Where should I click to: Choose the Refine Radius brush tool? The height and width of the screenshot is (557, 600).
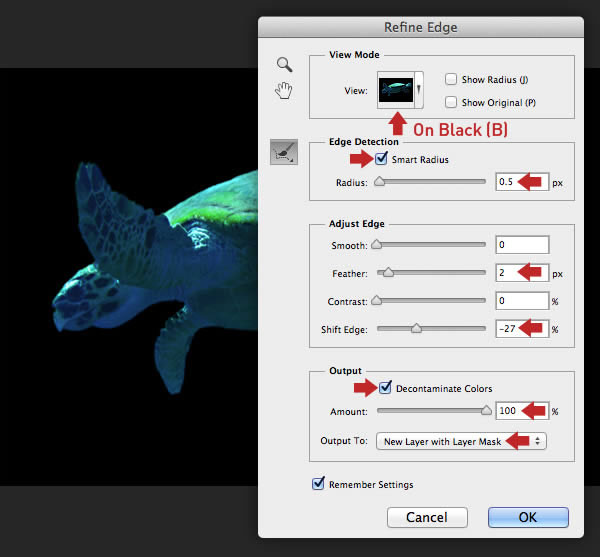284,152
